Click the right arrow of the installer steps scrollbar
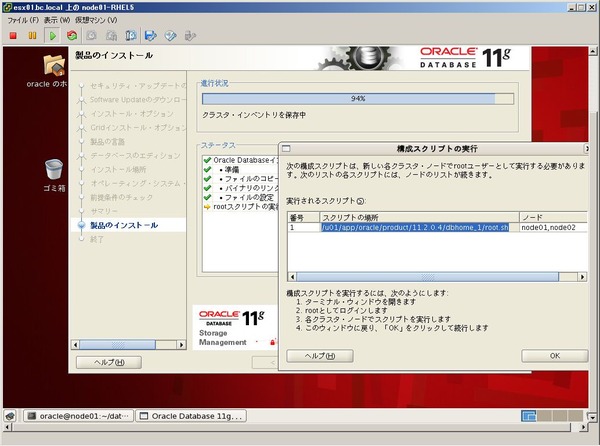Viewport: 600px width, 446px height. point(181,345)
